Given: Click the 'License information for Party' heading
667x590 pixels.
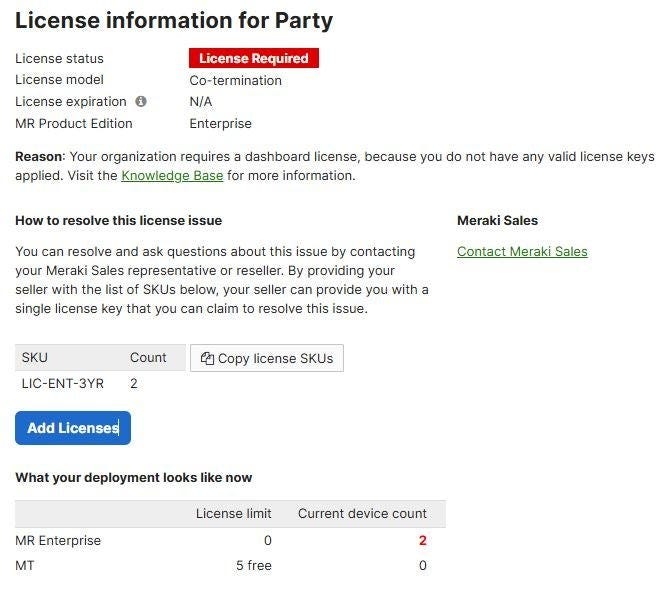Looking at the screenshot, I should point(174,21).
